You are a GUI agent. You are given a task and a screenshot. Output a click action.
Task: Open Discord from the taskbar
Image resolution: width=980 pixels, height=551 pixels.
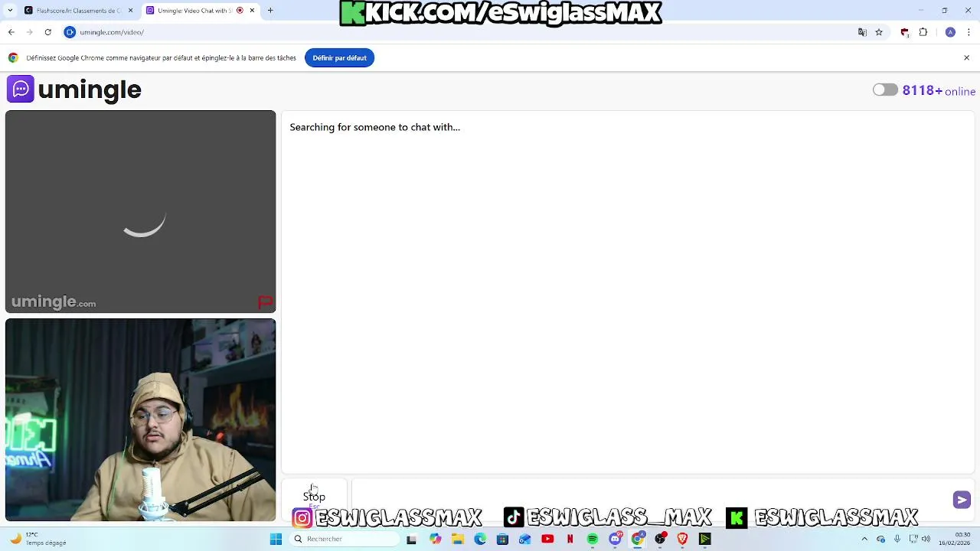click(x=615, y=539)
